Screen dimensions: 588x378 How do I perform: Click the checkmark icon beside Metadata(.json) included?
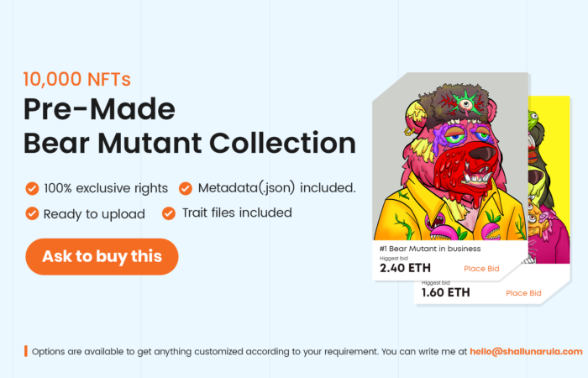(x=186, y=188)
